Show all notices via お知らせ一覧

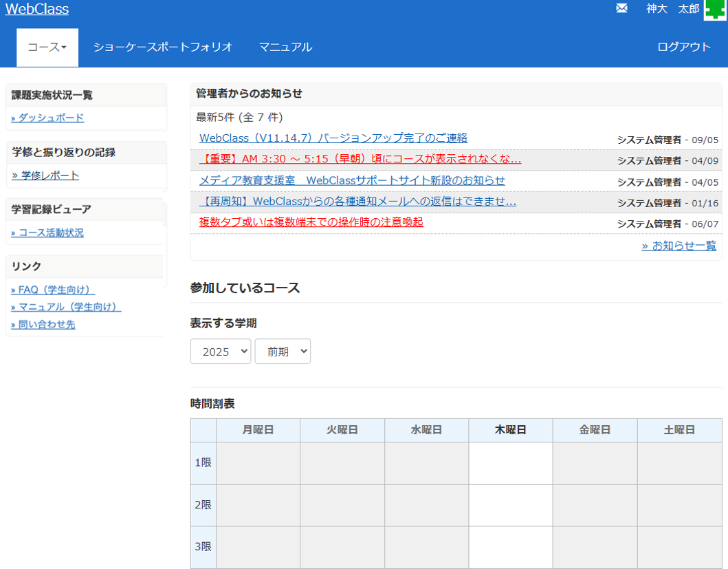[x=679, y=246]
